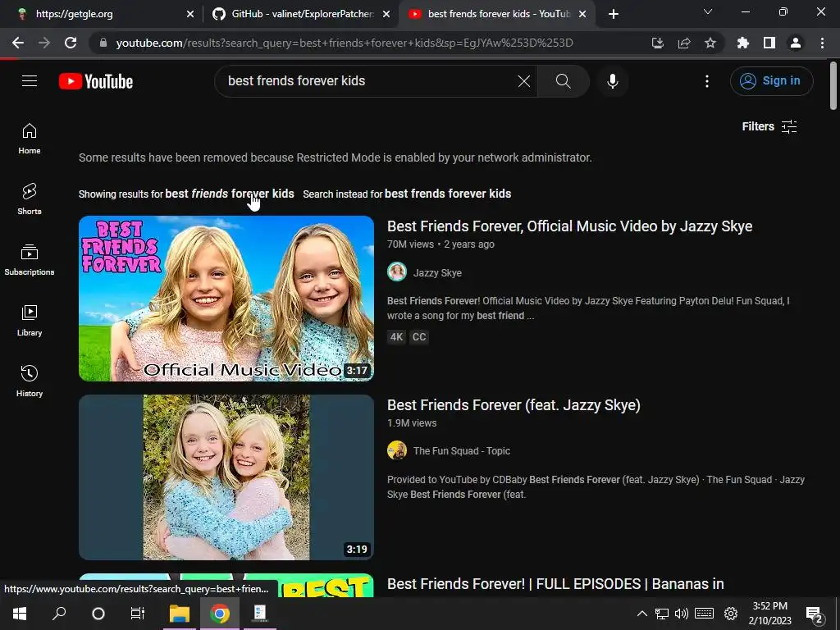Screen dimensions: 840x630
Task: Open Shorts in the sidebar
Action: [30, 199]
